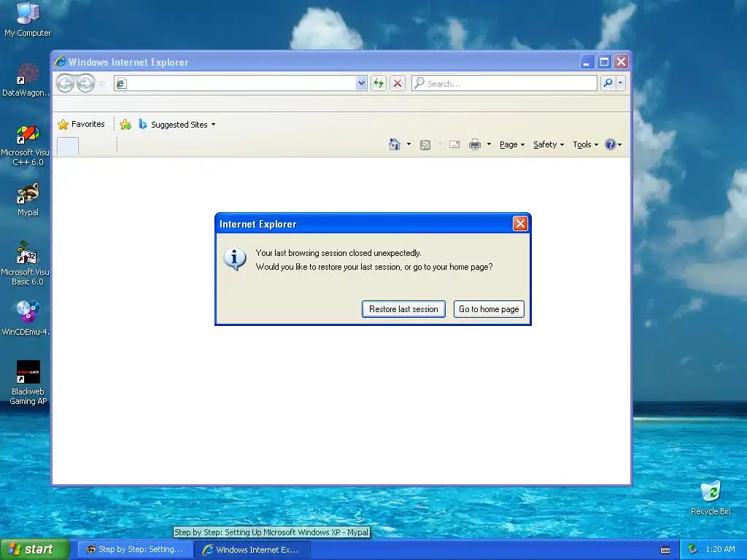The width and height of the screenshot is (747, 560).
Task: Close the Internet Explorer dialog
Action: coord(519,223)
